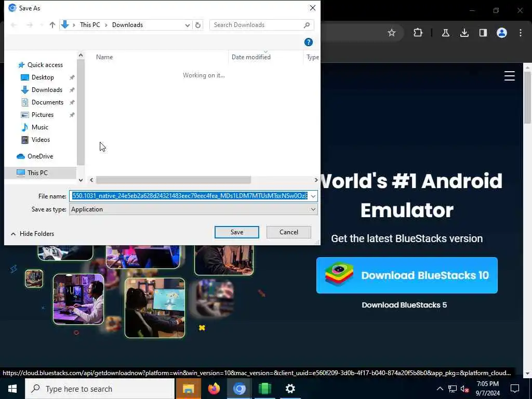Click the magnifier icon in Search Downloads
Image resolution: width=532 pixels, height=399 pixels.
pyautogui.click(x=307, y=25)
